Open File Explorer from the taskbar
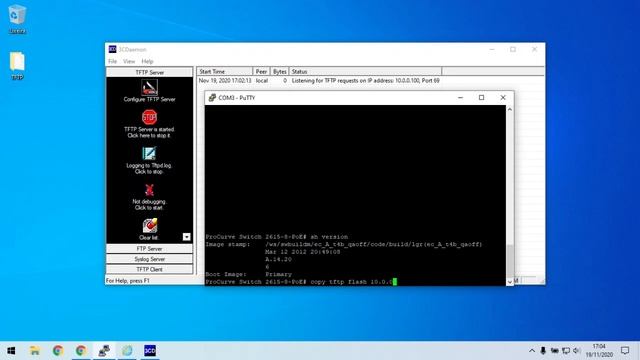This screenshot has width=640, height=360. [35, 351]
